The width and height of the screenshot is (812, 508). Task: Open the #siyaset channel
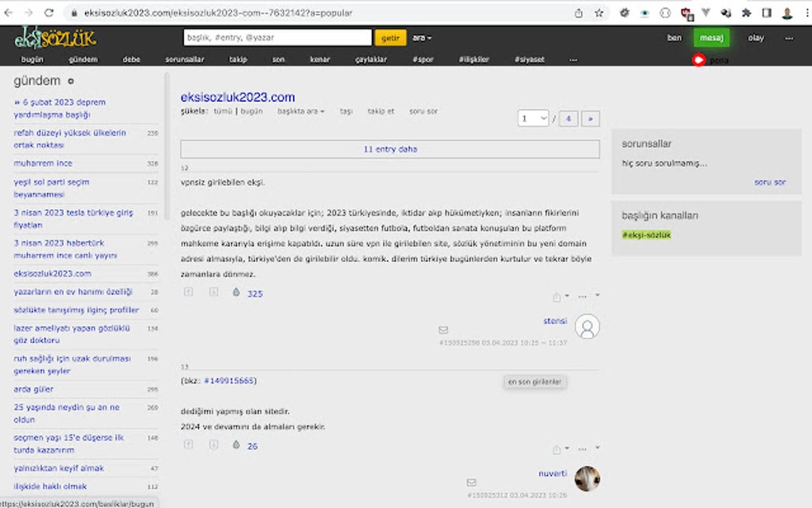click(529, 60)
